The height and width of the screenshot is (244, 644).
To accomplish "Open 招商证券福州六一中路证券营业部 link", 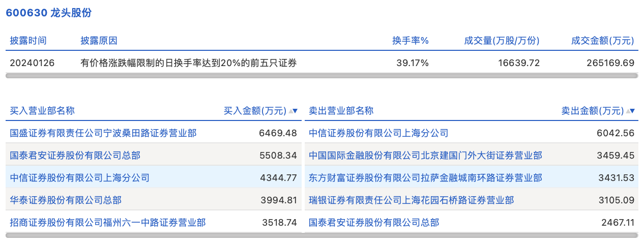I will (x=108, y=222).
